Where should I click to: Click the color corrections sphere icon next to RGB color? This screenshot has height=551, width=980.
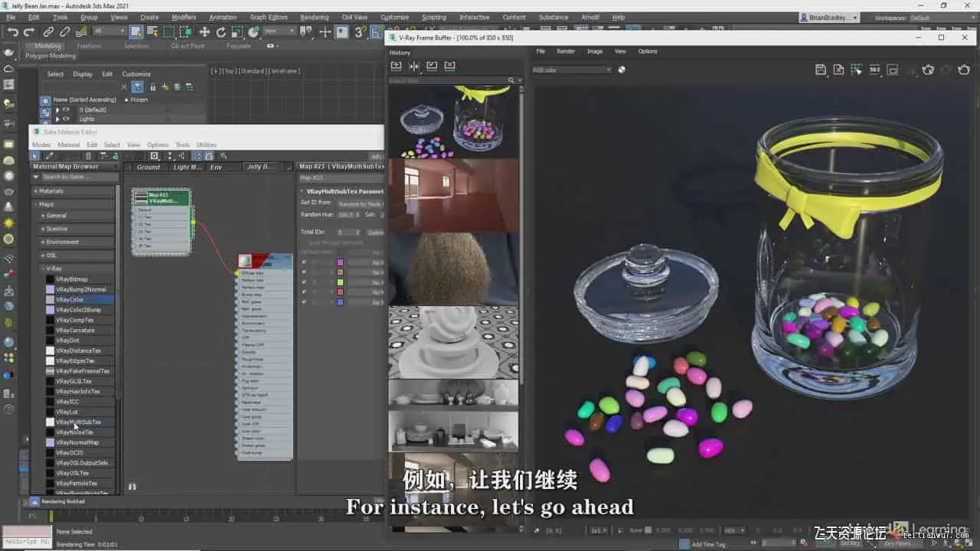click(x=622, y=70)
